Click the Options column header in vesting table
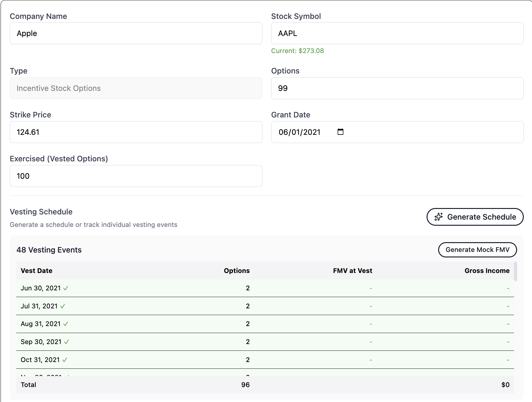 [237, 271]
